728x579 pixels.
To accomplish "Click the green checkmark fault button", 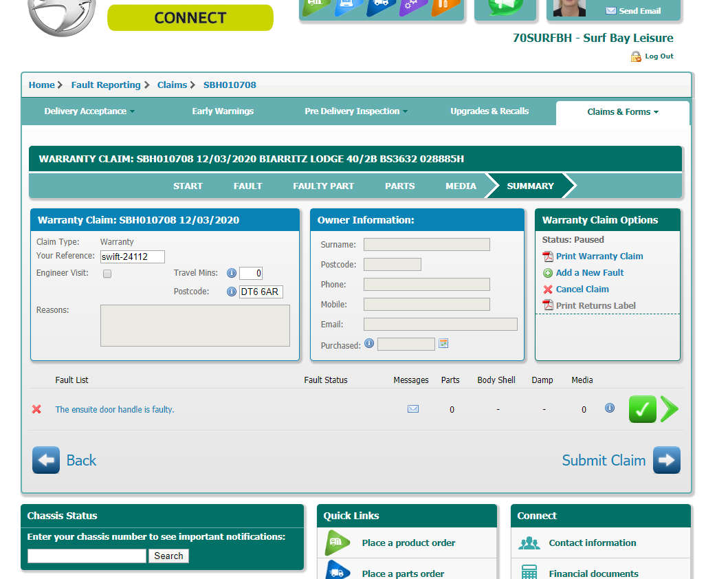I will (x=642, y=409).
